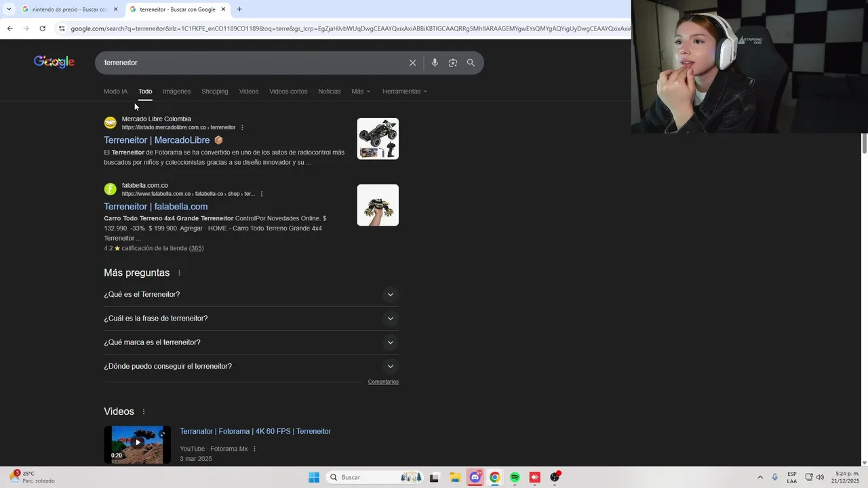
Task: Select the 'Todo' results tab
Action: pos(145,91)
